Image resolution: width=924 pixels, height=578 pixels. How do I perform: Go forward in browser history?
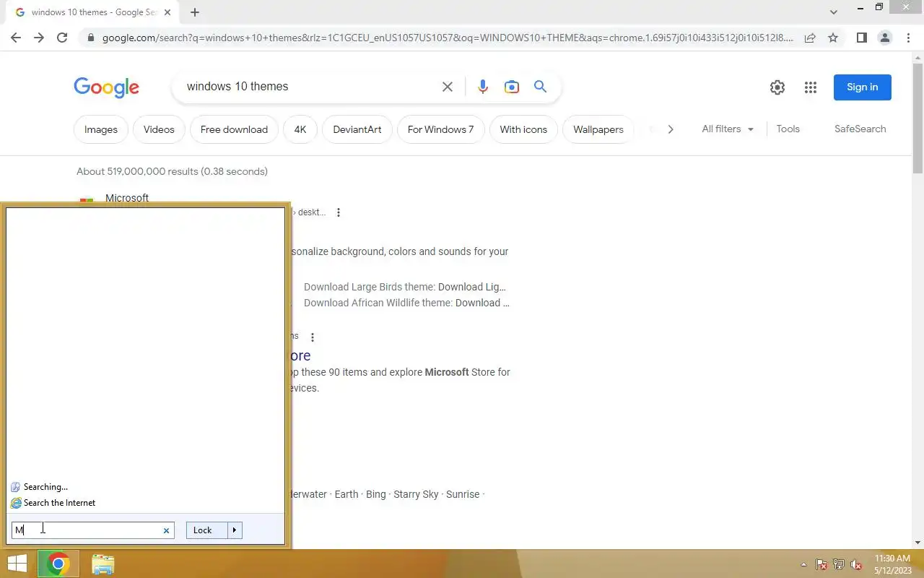tap(39, 38)
